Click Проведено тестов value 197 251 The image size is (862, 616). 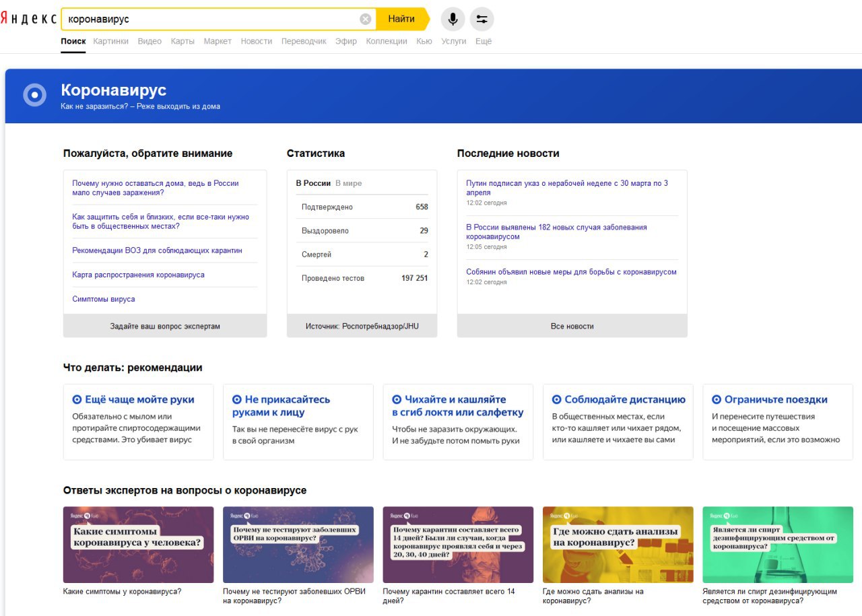click(414, 278)
